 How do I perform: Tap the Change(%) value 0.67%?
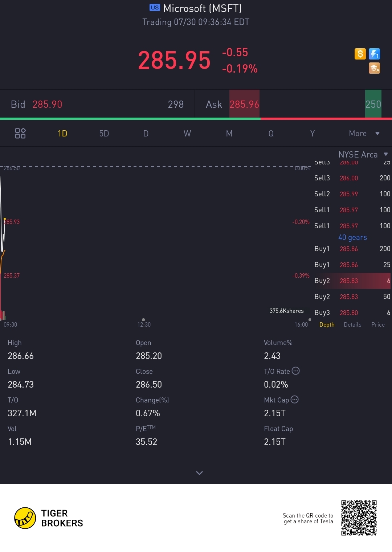(x=148, y=413)
